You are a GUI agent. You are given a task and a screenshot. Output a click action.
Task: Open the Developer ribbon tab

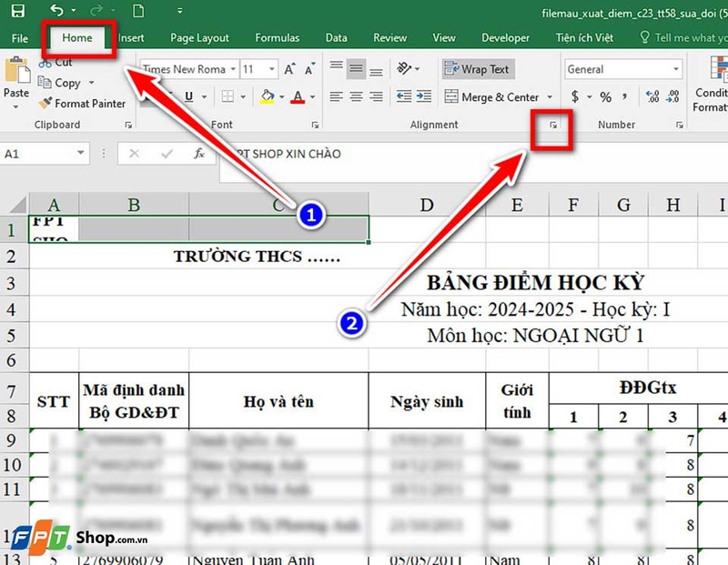tap(506, 37)
